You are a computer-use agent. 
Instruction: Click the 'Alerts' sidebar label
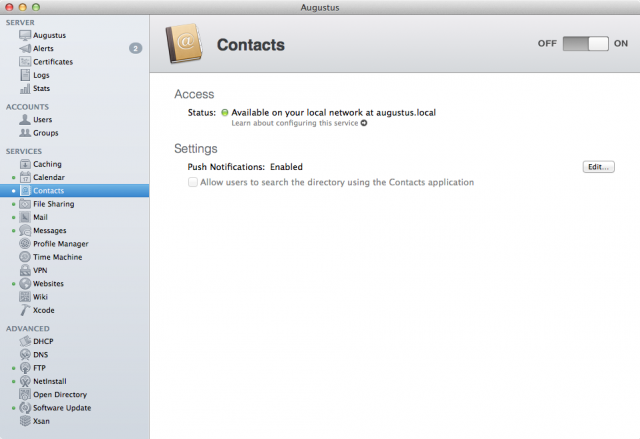click(43, 49)
